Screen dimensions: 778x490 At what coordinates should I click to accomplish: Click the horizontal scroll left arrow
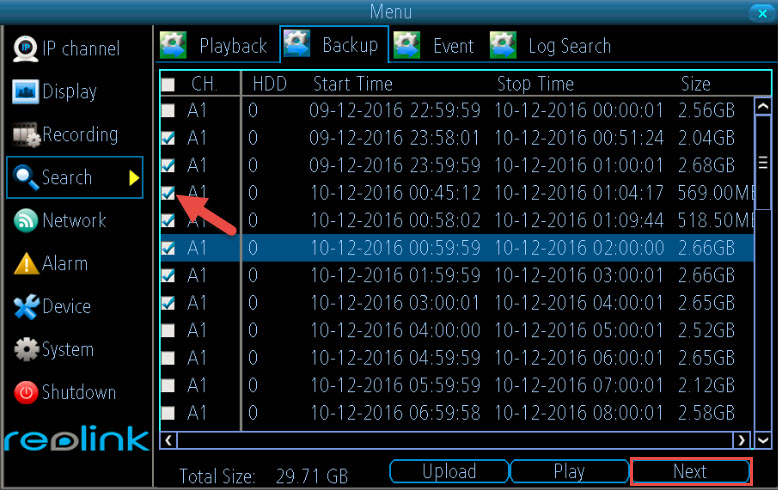coord(169,440)
